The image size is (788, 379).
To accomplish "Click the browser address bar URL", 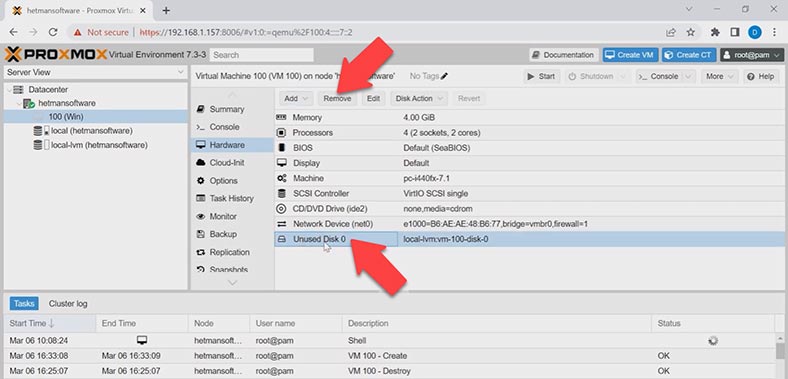I will coord(246,32).
